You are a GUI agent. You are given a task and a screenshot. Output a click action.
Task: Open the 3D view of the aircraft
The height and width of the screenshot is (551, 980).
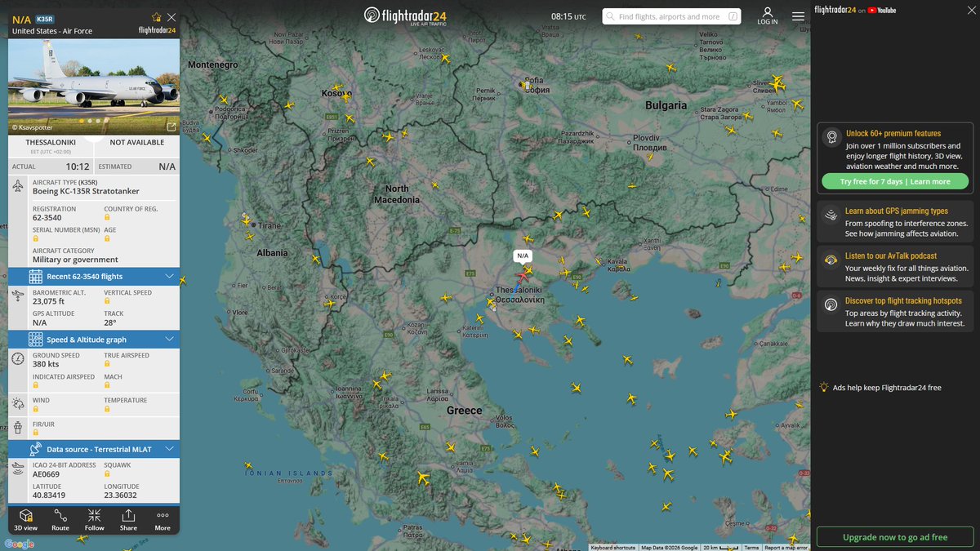pyautogui.click(x=26, y=520)
